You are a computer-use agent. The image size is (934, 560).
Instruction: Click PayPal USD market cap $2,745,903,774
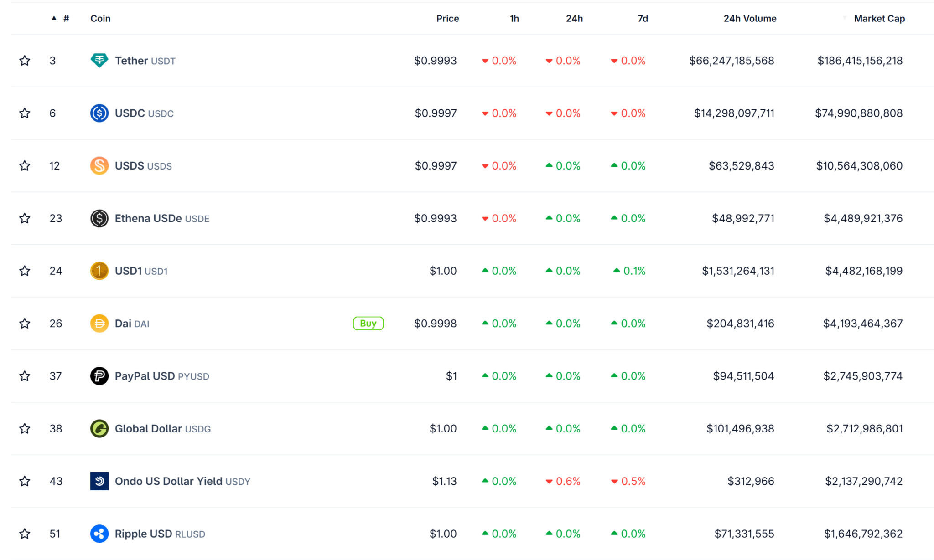pos(863,376)
